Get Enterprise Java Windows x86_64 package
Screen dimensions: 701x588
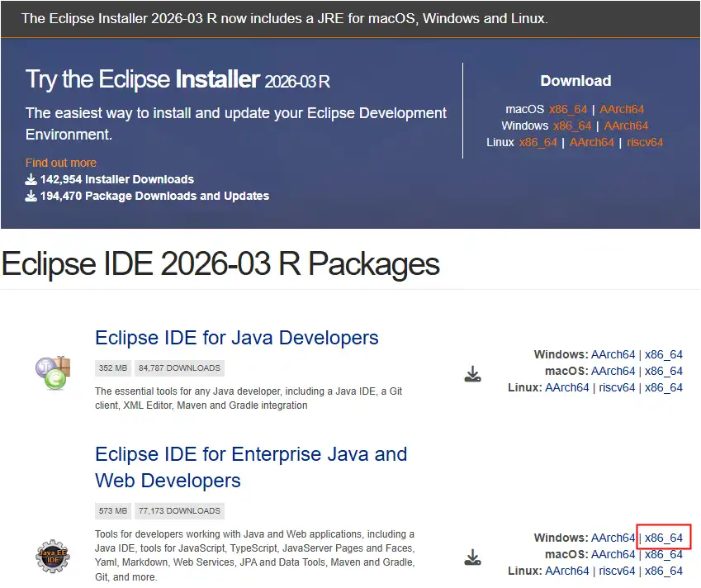click(664, 538)
